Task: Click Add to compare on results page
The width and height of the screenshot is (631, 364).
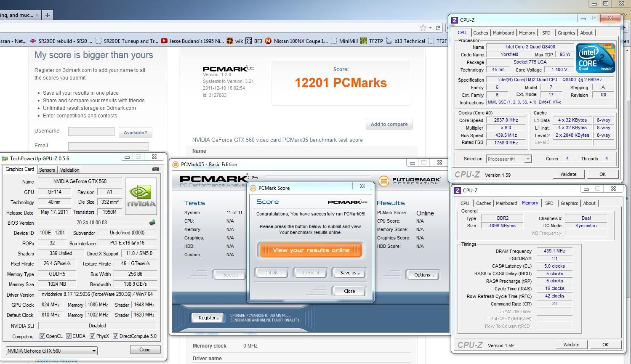Action: coord(389,124)
